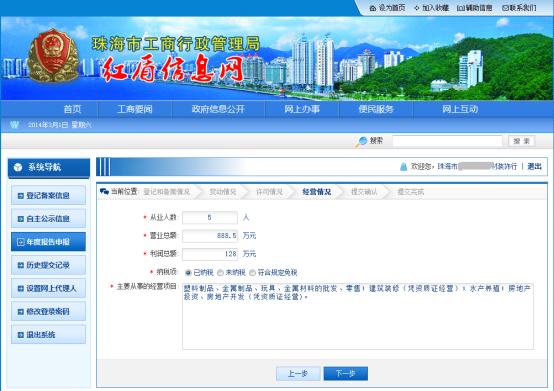Image resolution: width=554 pixels, height=391 pixels.
Task: Click the 红盾信息网 banner title
Action: coord(172,69)
